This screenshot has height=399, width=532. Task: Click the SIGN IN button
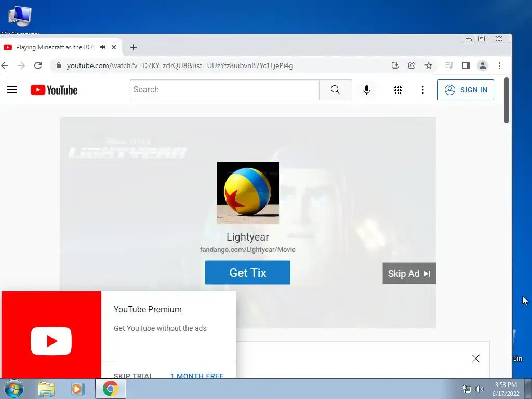465,89
